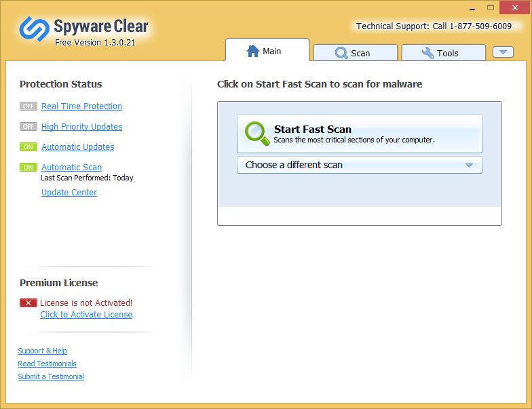Click the Last Scan Performed: Today text
Screen dimensions: 532x409
pyautogui.click(x=87, y=178)
